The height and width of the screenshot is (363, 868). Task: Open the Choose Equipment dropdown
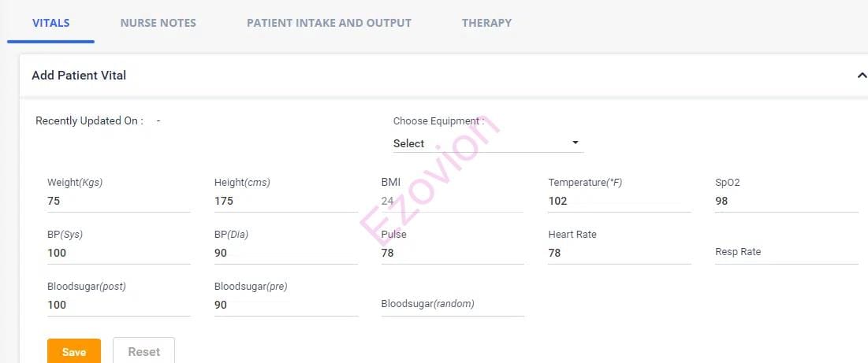(487, 143)
